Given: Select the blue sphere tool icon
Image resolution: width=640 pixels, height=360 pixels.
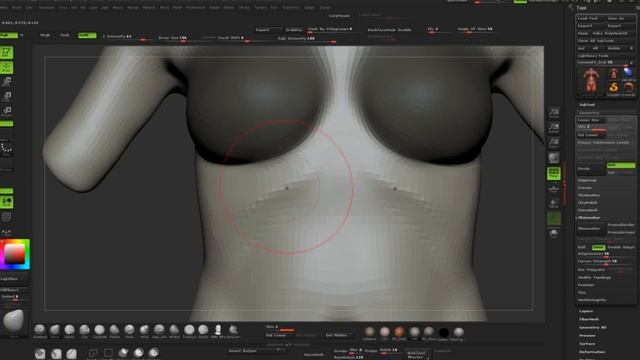Looking at the screenshot, I should pyautogui.click(x=628, y=73).
